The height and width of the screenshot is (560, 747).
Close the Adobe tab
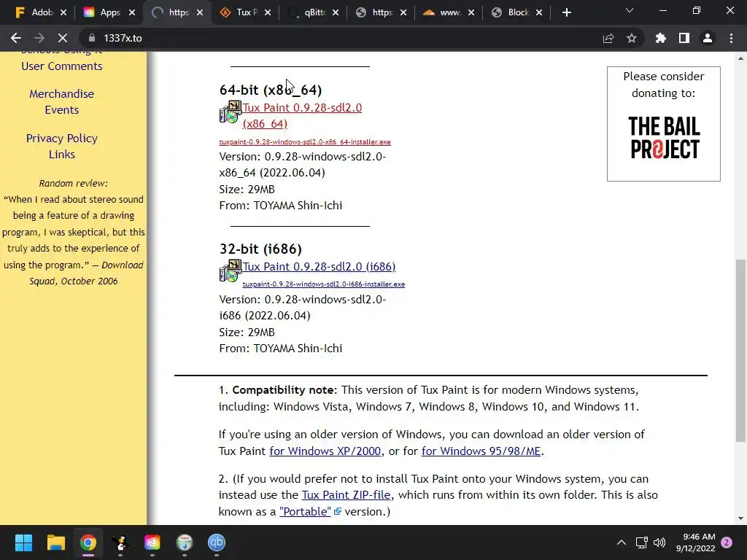click(63, 13)
